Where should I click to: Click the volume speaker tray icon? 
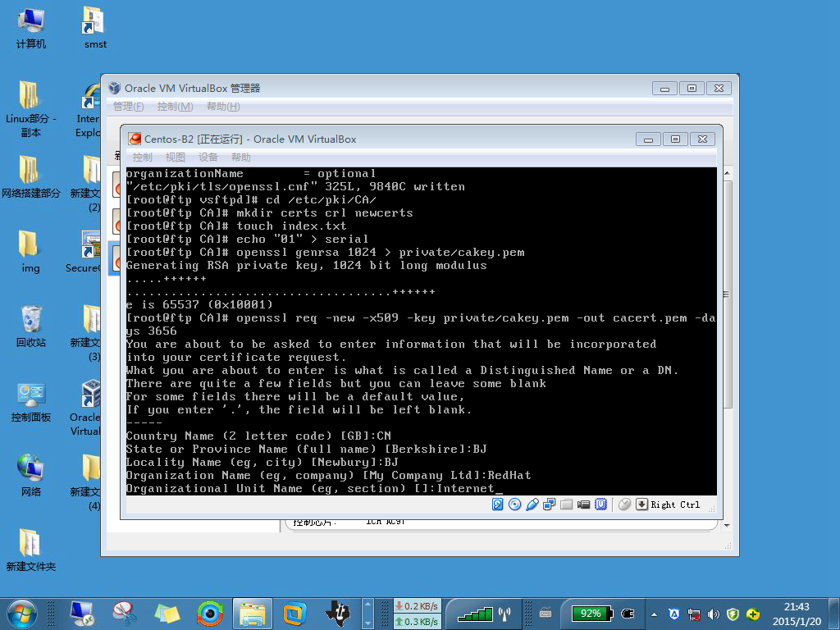(713, 614)
